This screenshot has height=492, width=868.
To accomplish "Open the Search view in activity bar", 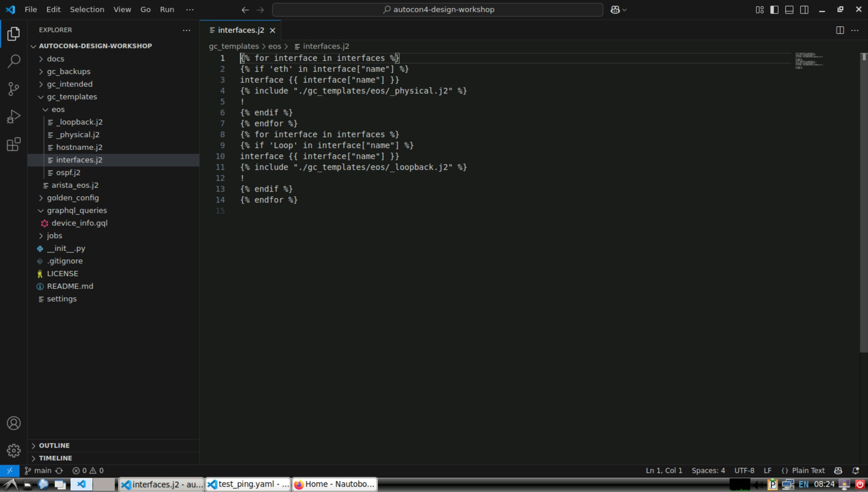I will (x=13, y=61).
